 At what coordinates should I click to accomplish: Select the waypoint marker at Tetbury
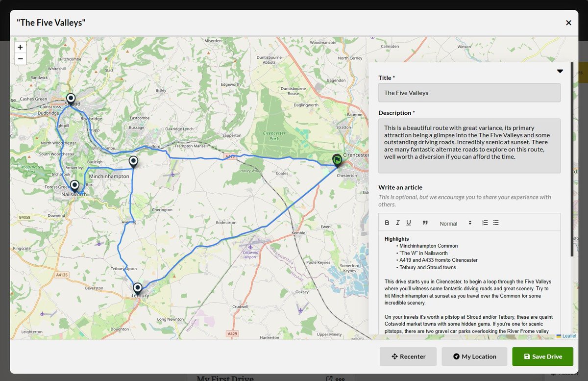coord(138,288)
